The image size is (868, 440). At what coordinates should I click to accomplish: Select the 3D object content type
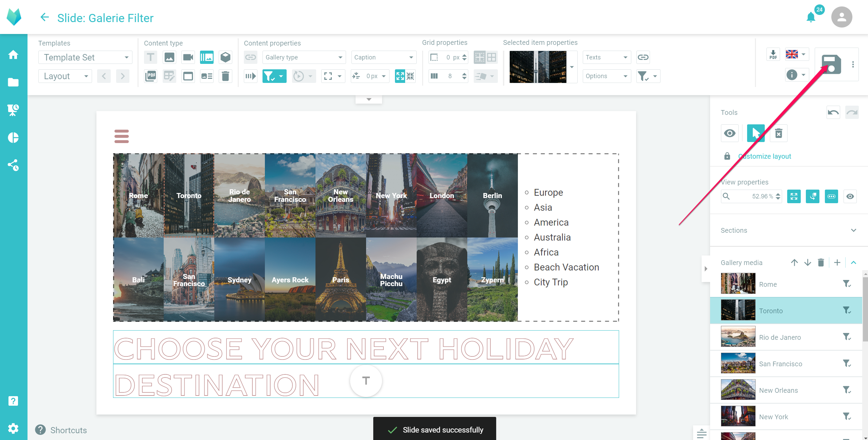point(225,57)
